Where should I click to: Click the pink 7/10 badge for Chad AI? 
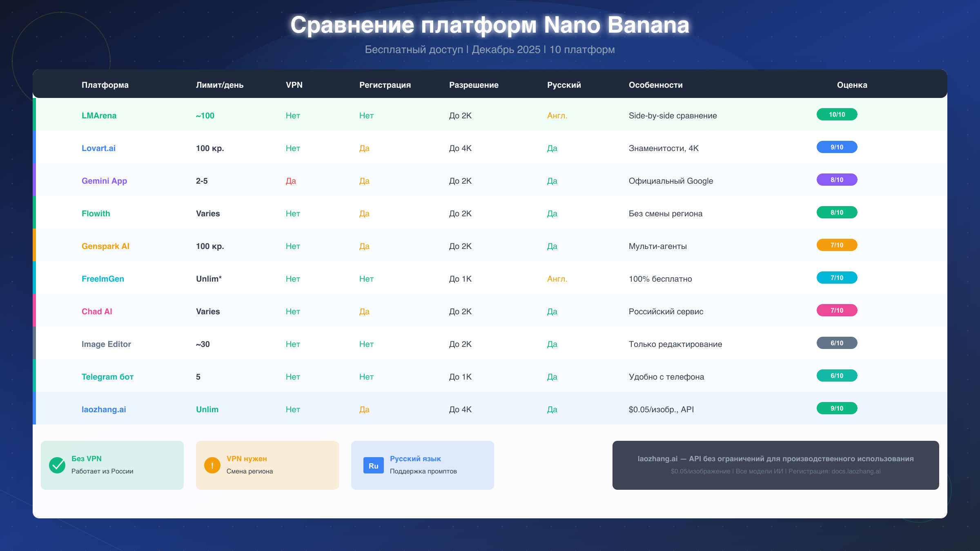coord(836,310)
